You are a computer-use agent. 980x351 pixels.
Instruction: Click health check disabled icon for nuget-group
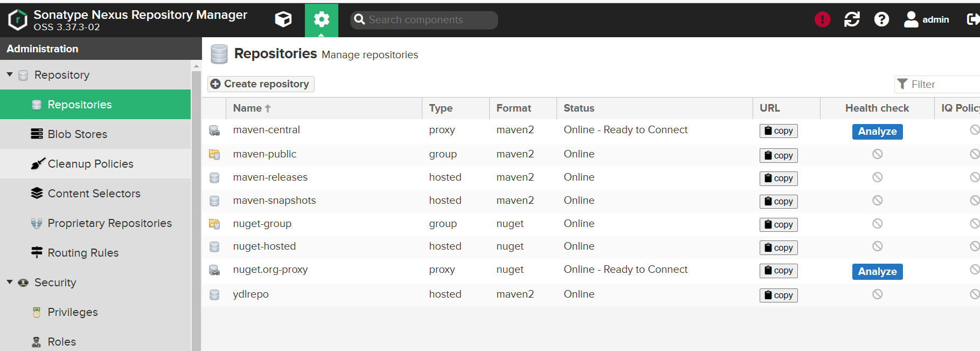[x=878, y=224]
